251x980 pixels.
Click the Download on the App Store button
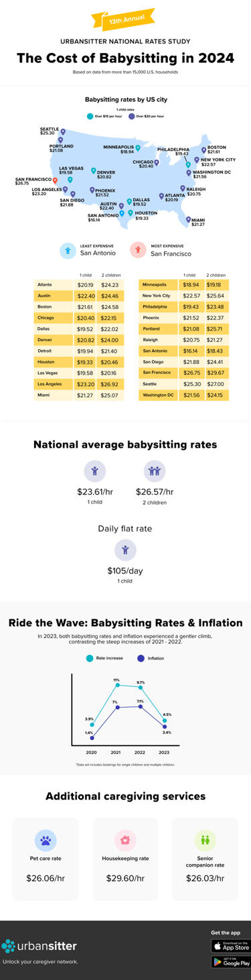point(231,946)
